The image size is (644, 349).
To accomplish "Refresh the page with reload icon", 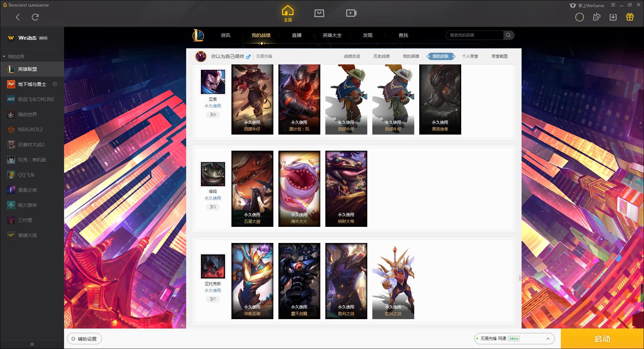I will (x=35, y=17).
